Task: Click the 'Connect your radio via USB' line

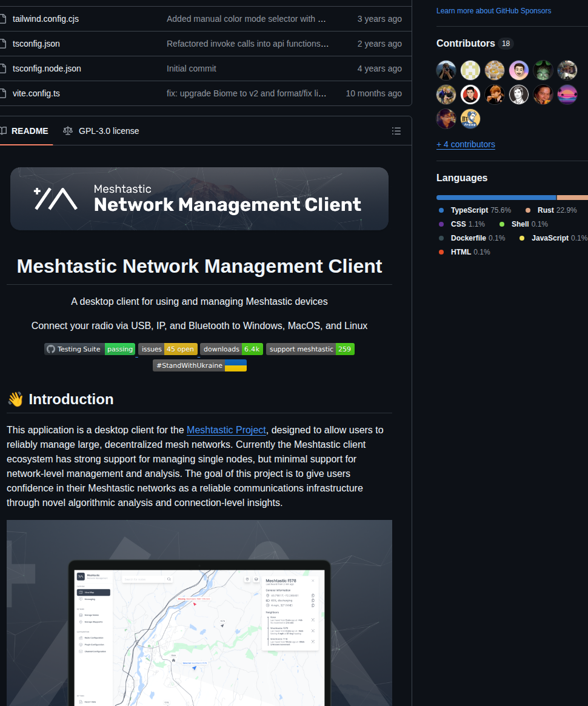Action: (199, 326)
